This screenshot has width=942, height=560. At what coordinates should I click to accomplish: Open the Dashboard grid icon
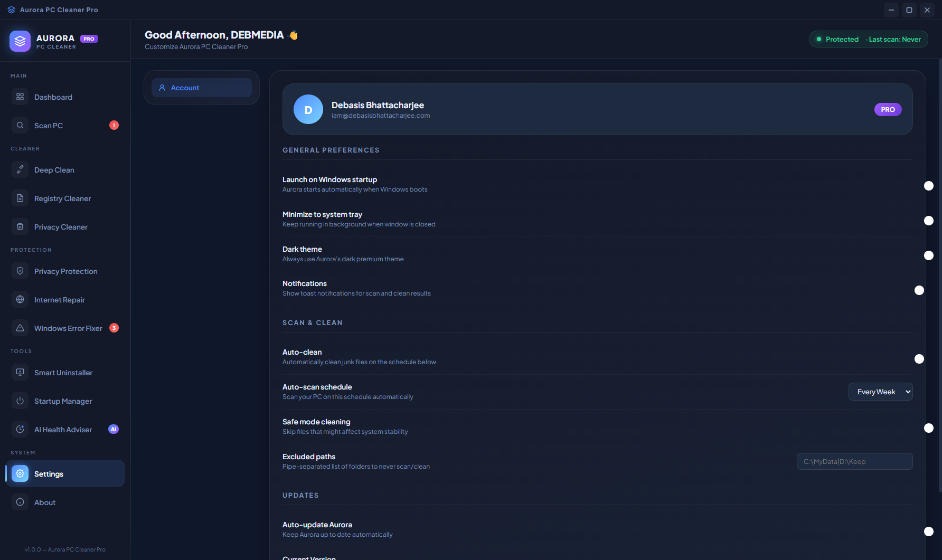point(20,97)
